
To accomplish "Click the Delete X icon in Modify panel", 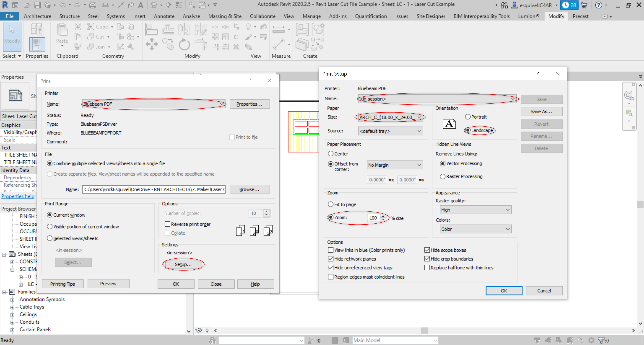I will point(236,47).
